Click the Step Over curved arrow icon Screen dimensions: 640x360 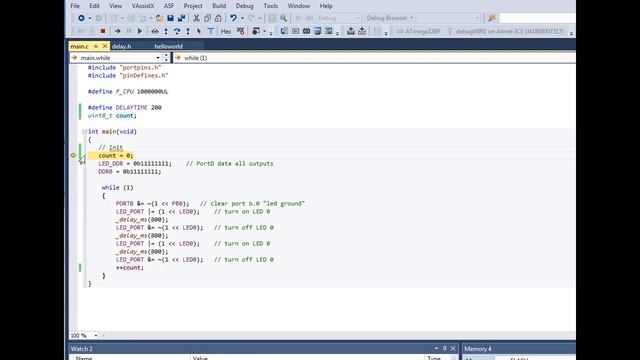pos(177,31)
